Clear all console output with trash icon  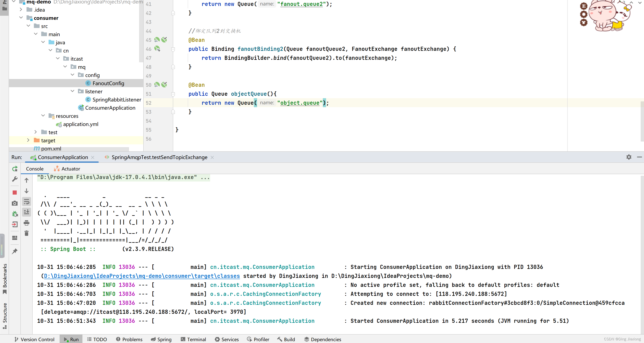tap(27, 233)
